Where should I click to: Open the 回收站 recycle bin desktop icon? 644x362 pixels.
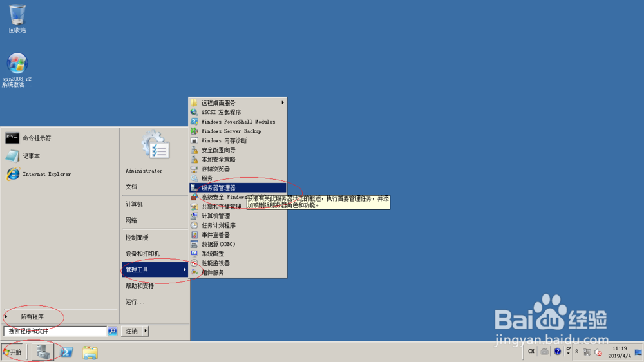17,19
